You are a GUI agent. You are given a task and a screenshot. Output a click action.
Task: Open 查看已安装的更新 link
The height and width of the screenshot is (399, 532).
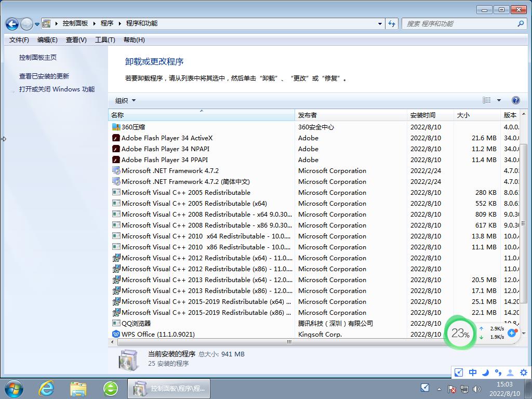[x=44, y=76]
